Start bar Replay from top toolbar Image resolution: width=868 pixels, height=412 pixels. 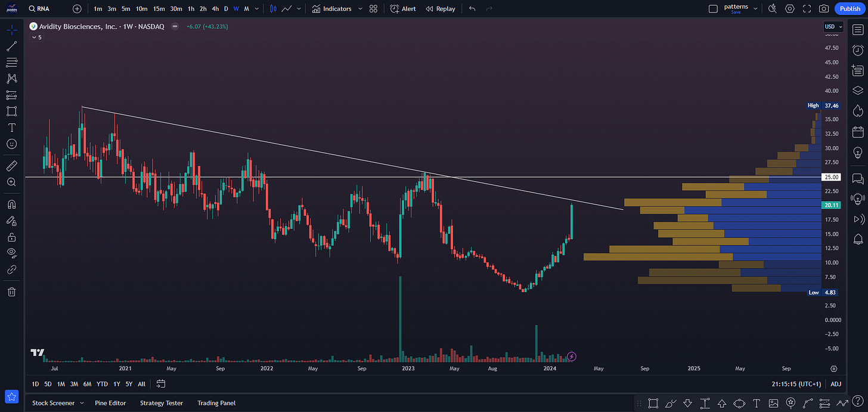point(441,9)
